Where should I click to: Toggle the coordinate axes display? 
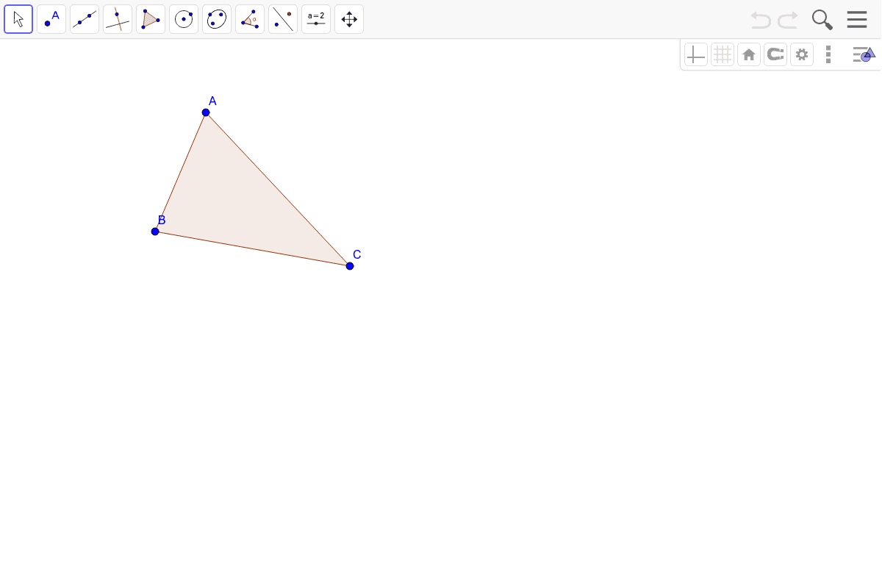pos(696,54)
